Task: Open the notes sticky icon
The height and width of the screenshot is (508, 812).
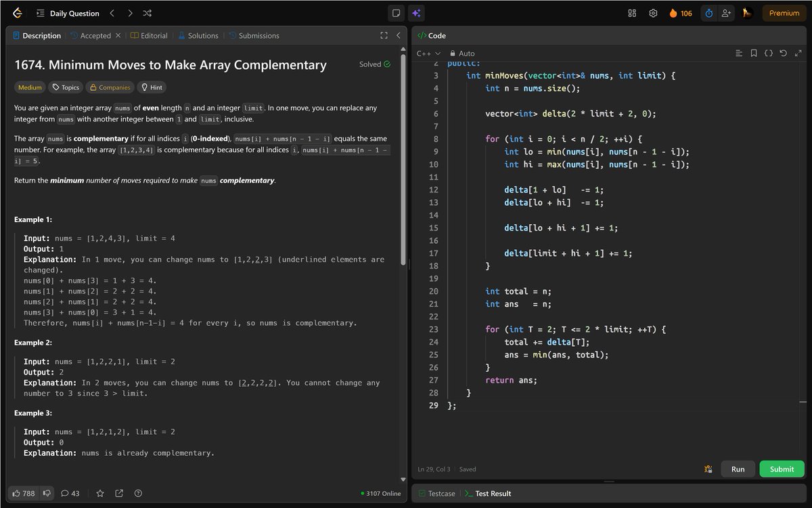Action: pyautogui.click(x=397, y=13)
